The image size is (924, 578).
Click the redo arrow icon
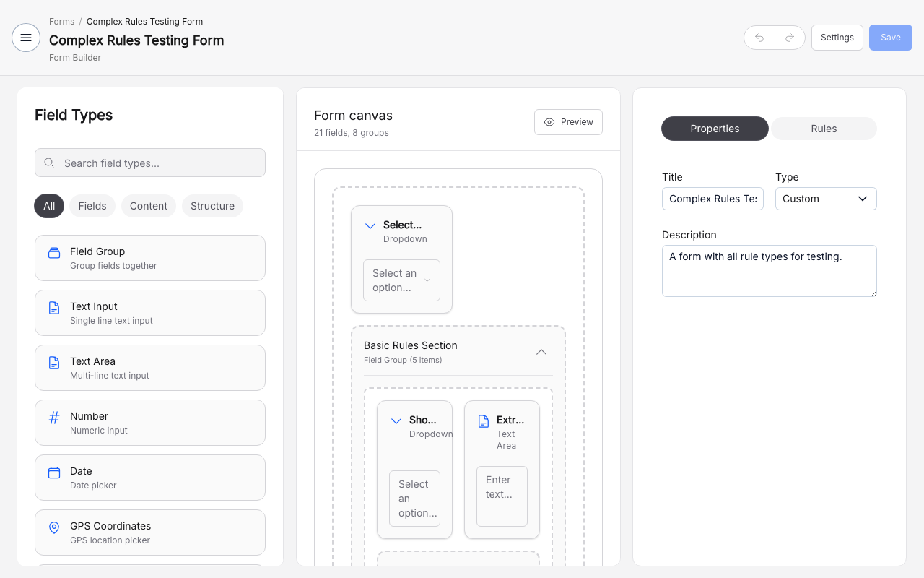click(790, 38)
